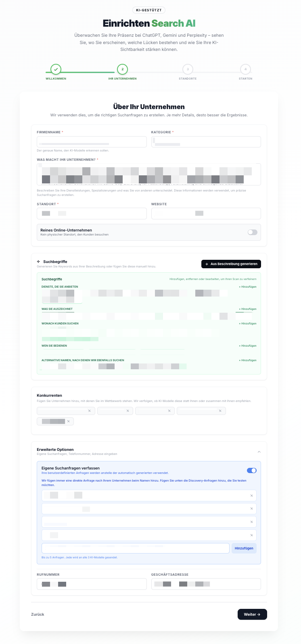Delete the last custom query row
The height and width of the screenshot is (644, 301).
click(252, 535)
